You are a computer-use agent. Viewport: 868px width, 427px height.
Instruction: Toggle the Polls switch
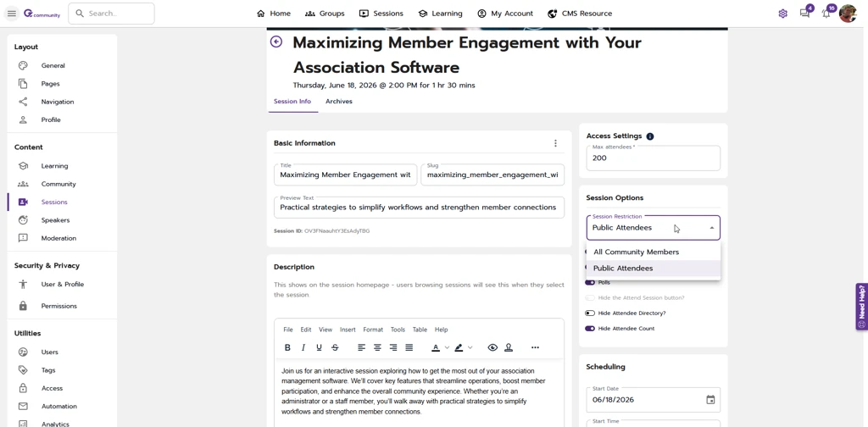coord(590,283)
